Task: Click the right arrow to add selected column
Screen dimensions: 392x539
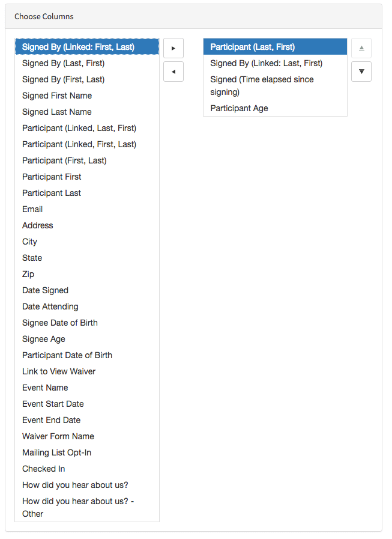Action: [173, 48]
